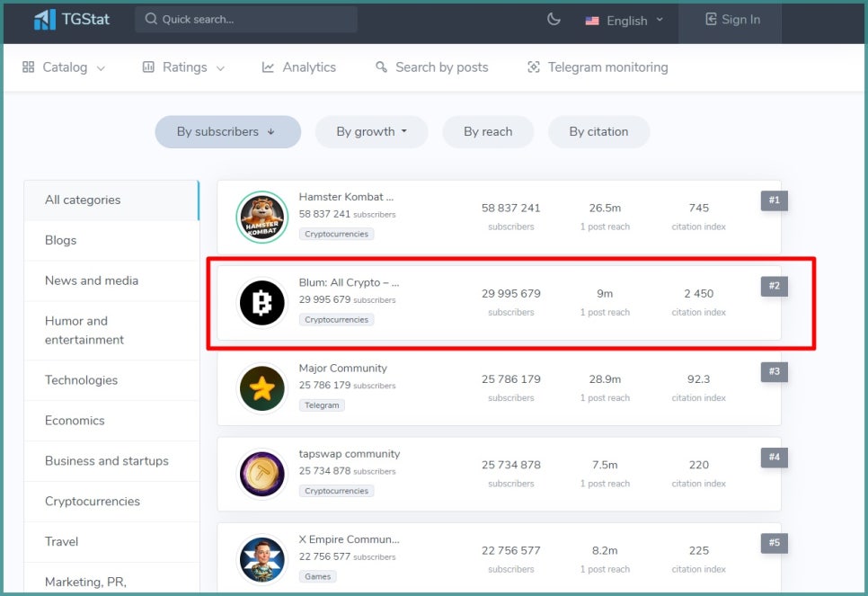The image size is (868, 596).
Task: Sort ratings By citation
Action: [x=599, y=132]
